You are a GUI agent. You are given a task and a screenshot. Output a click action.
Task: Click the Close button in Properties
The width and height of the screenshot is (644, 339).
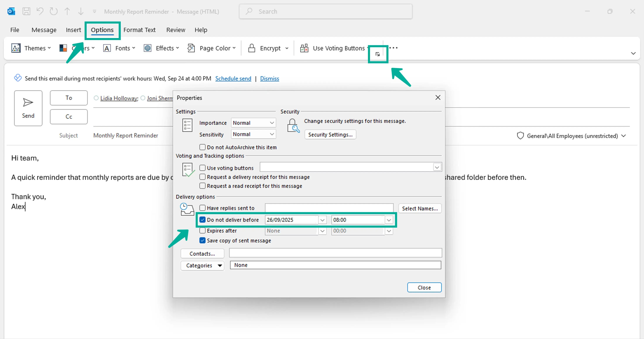pyautogui.click(x=424, y=288)
